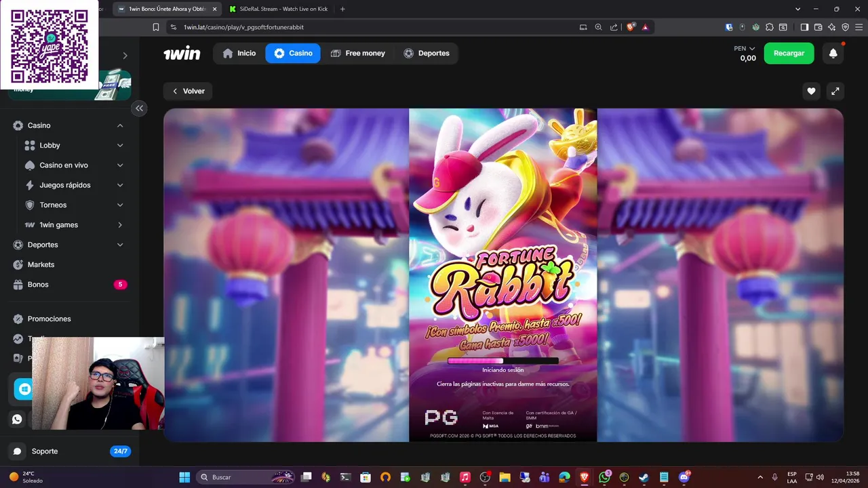Open the Windows Start menu
The image size is (868, 488).
click(x=184, y=477)
